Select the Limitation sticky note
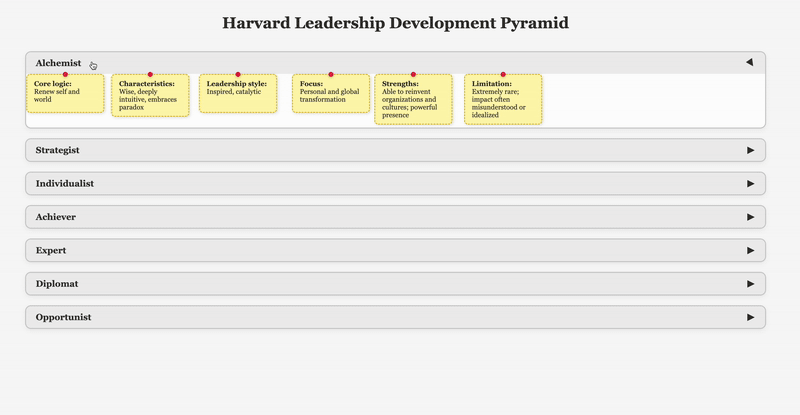The height and width of the screenshot is (415, 800). 503,100
